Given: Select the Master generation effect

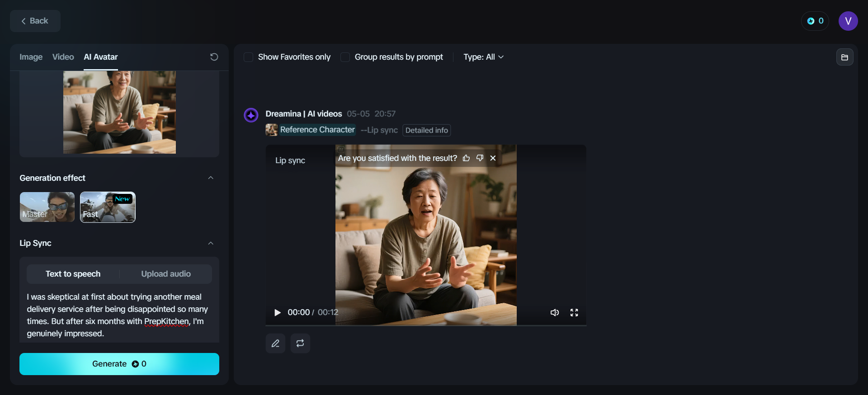Looking at the screenshot, I should point(47,207).
